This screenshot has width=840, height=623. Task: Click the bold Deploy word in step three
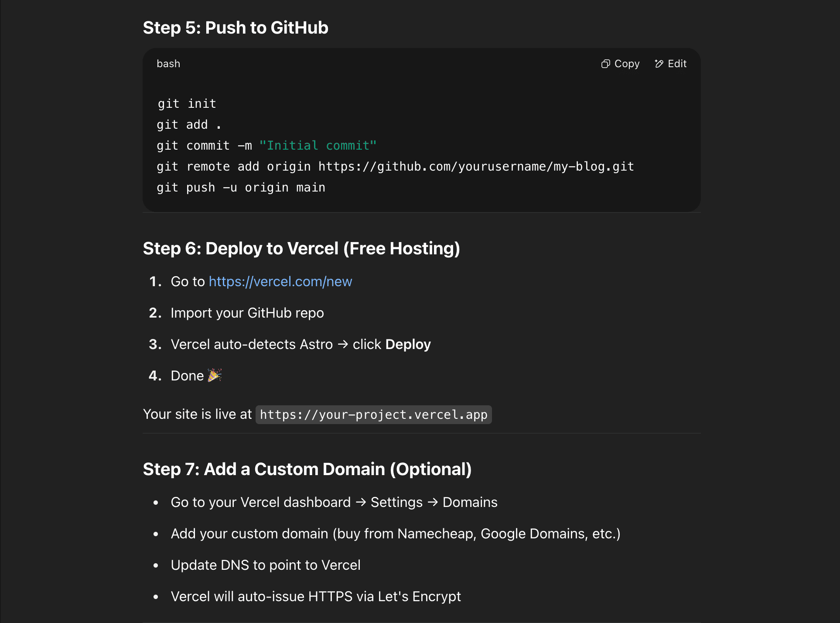(x=408, y=344)
